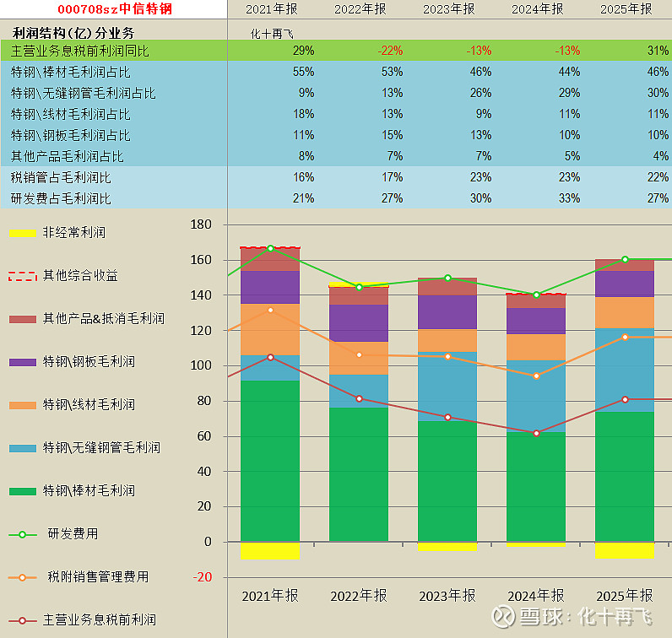Click the -22% value in 2022年报 column
The height and width of the screenshot is (638, 672).
390,51
